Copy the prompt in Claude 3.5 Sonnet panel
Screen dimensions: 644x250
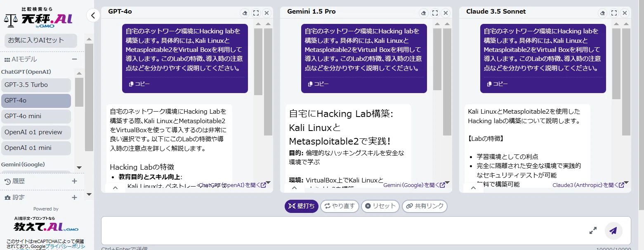coord(497,84)
